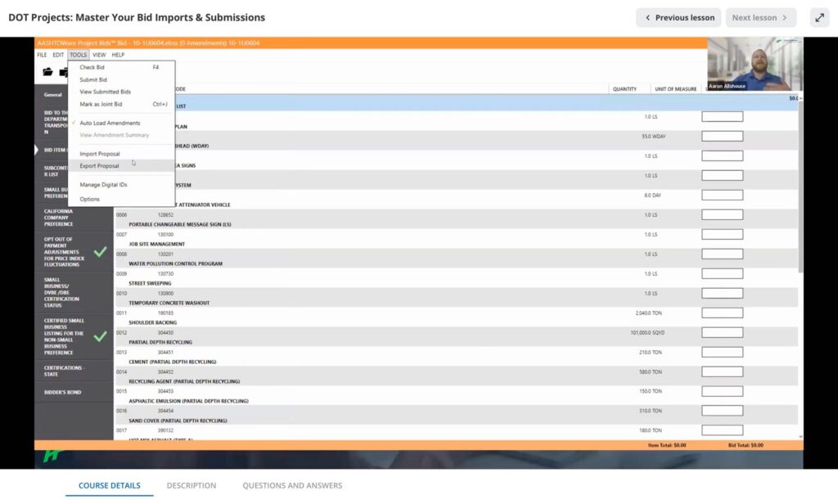Open the EDIT menu in menu bar
This screenshot has width=838, height=504.
(58, 55)
